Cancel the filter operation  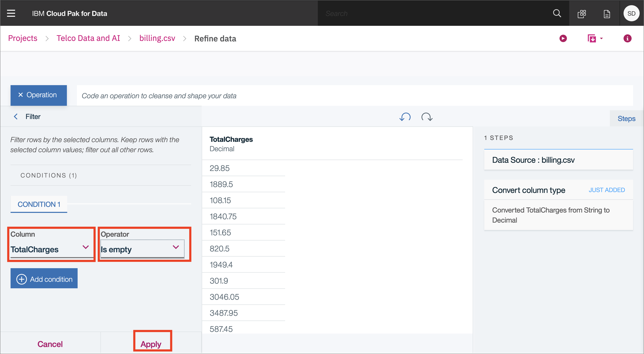pyautogui.click(x=50, y=344)
